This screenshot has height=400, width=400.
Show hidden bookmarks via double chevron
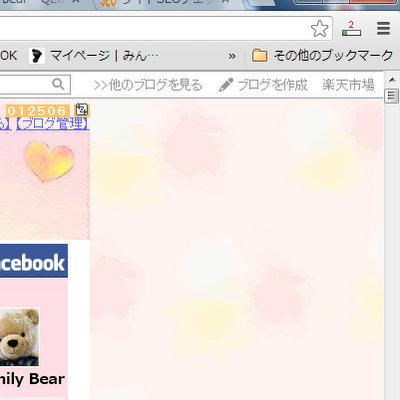click(232, 56)
